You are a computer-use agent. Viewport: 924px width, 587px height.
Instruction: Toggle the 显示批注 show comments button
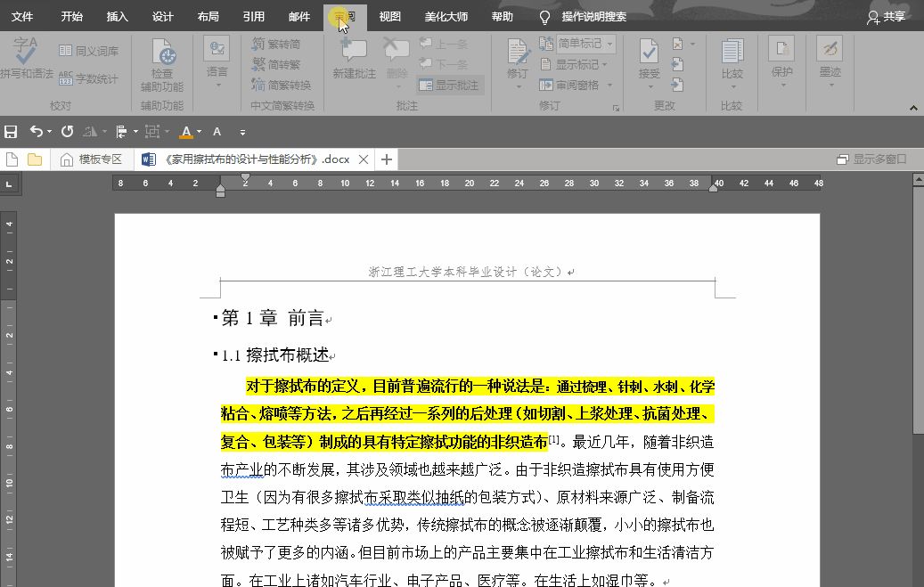(x=450, y=85)
